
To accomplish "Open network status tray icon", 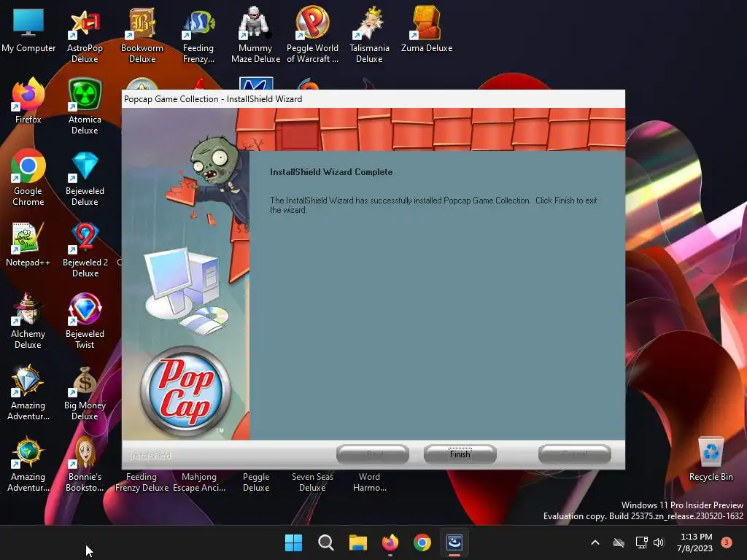I will click(x=641, y=542).
